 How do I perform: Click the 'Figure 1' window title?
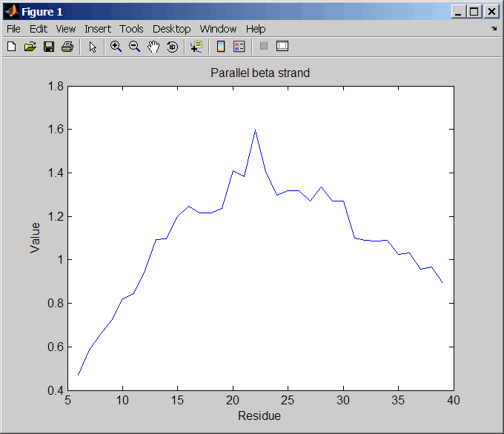coord(42,12)
